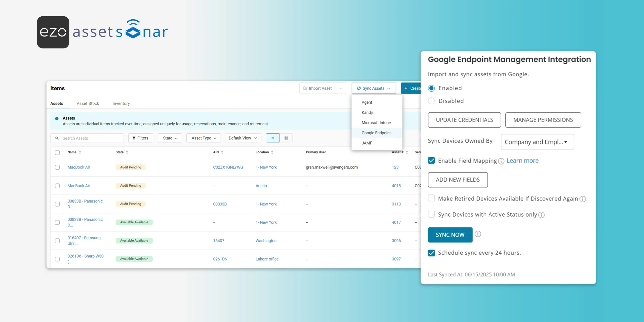Click the blue info icon in Assets banner

click(57, 118)
